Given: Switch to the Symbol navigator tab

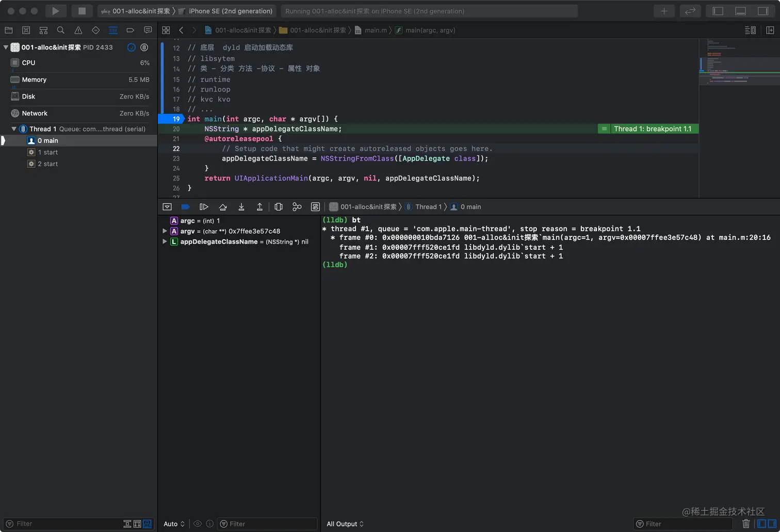Looking at the screenshot, I should click(43, 30).
